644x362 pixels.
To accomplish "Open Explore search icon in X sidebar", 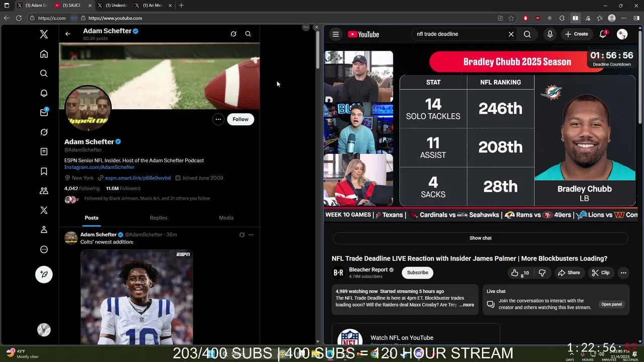I will (x=44, y=73).
